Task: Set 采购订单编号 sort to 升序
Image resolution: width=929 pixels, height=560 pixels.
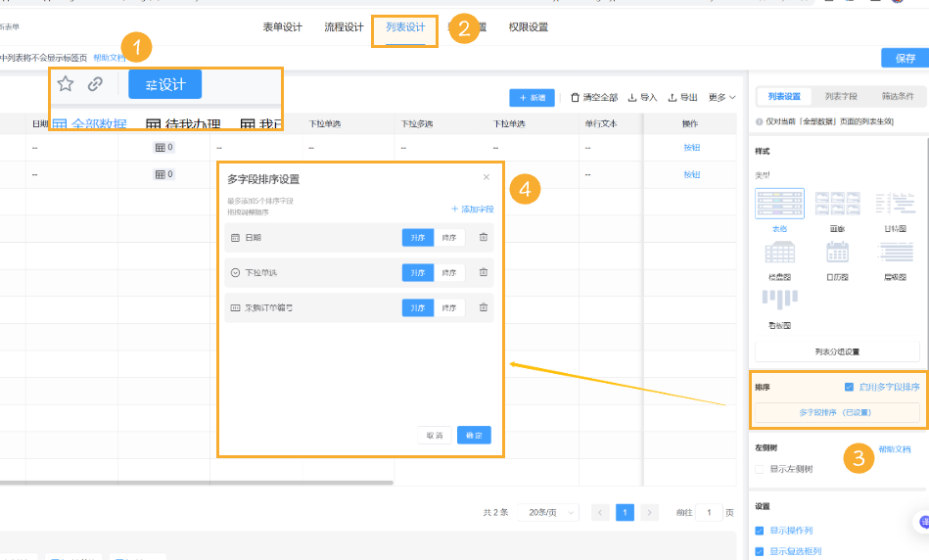Action: click(418, 307)
